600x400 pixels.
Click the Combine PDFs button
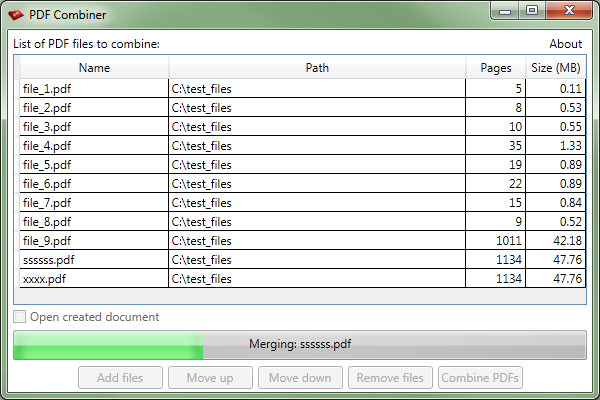point(480,378)
